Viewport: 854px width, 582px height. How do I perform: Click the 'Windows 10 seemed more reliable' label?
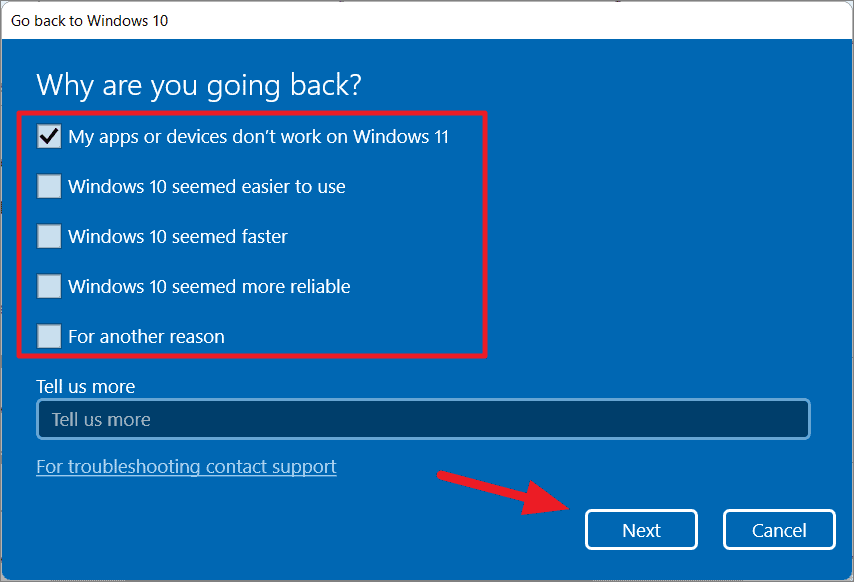(209, 287)
